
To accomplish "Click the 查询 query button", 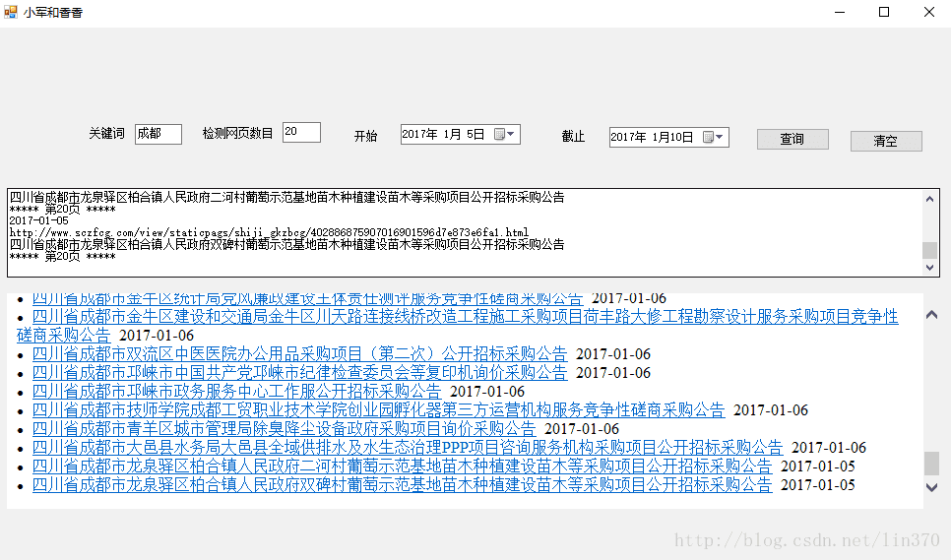I will tap(792, 139).
